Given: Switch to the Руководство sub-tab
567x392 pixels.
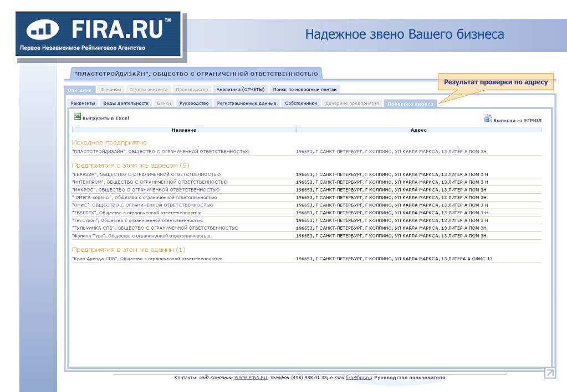Looking at the screenshot, I should click(194, 104).
